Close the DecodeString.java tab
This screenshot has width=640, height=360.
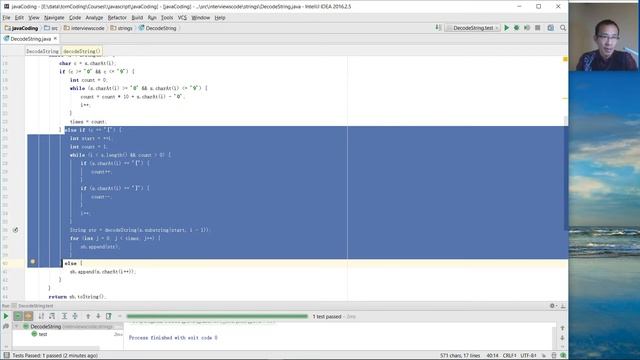tap(55, 38)
